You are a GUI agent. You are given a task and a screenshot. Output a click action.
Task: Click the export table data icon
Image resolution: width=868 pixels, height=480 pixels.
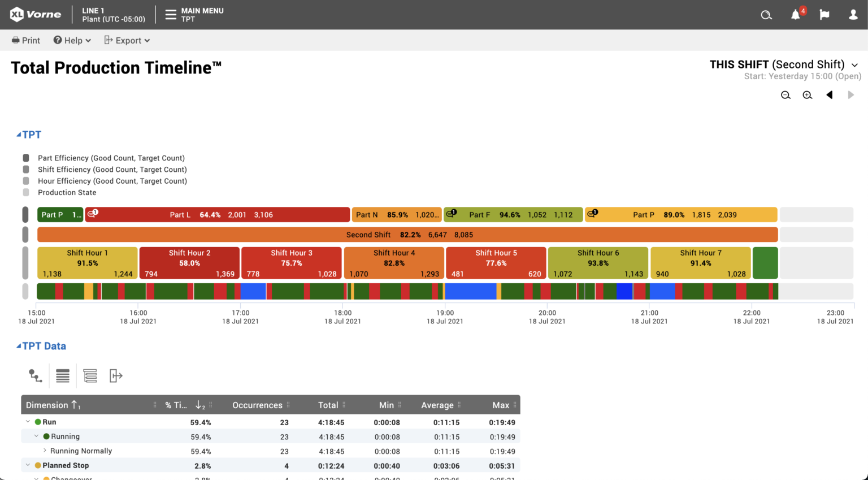pyautogui.click(x=116, y=375)
